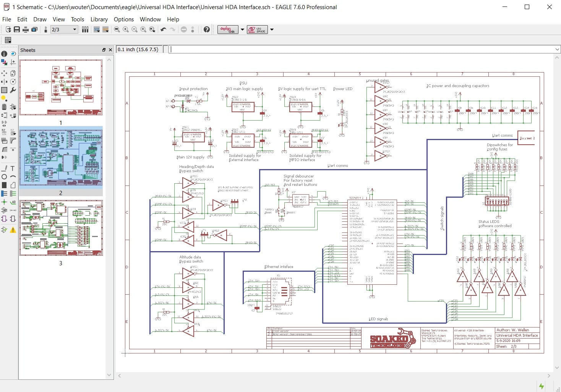Viewport: 561px width, 392px height.
Task: Select the Group tool
Action: (x=4, y=90)
